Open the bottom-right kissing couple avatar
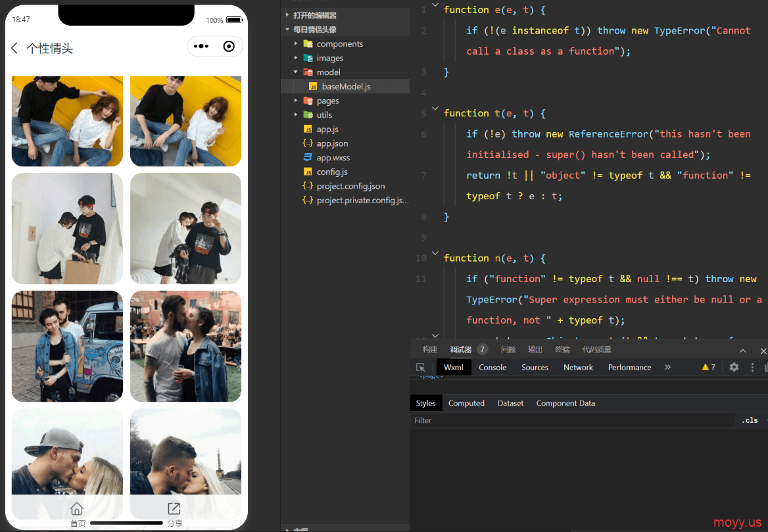The image size is (768, 532). (x=185, y=453)
